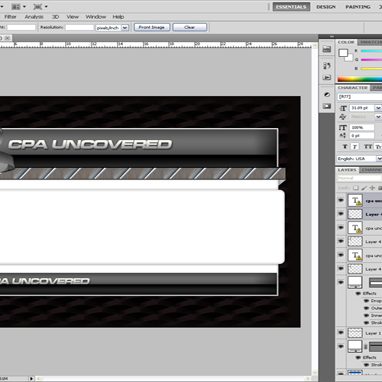This screenshot has width=382, height=382.
Task: Open the Adjustments panel dock icon
Action: pos(327,95)
